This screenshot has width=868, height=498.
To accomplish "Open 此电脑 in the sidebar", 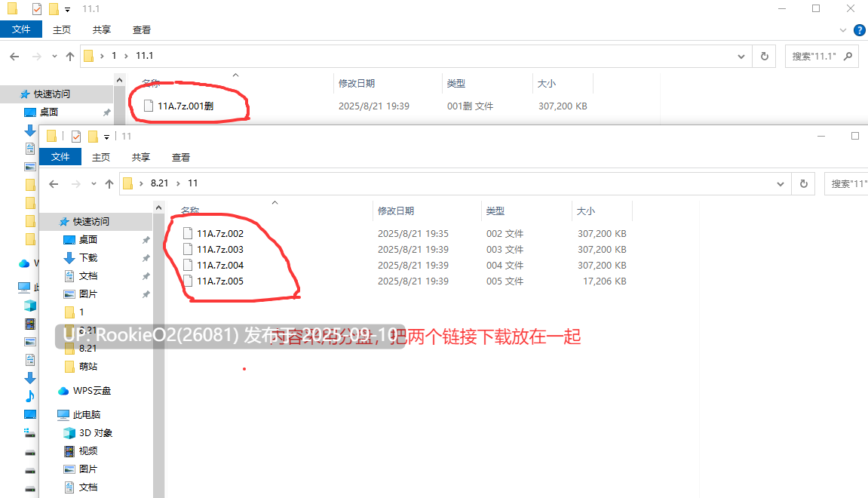I will 87,415.
